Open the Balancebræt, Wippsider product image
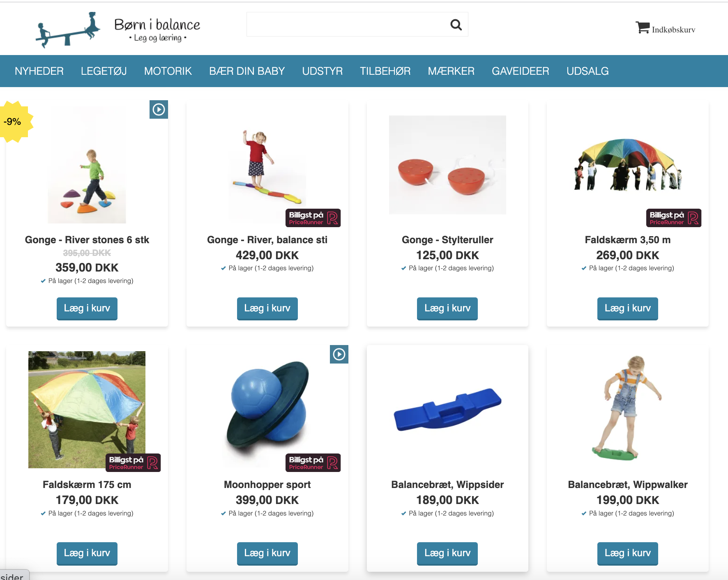Viewport: 728px width, 580px height. 447,410
